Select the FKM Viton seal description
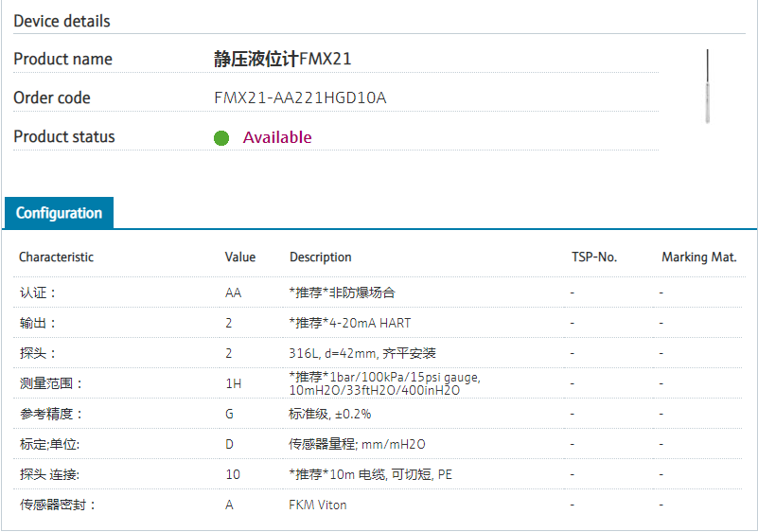758x532 pixels. (318, 505)
